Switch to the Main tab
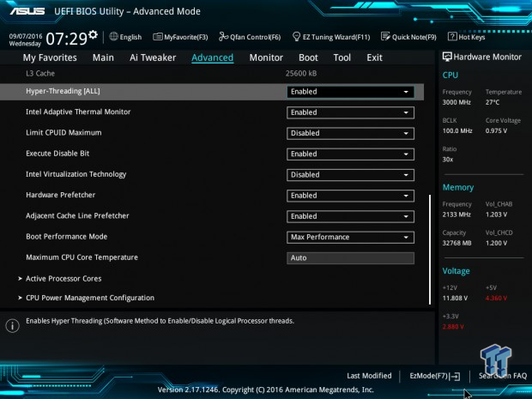532x399 pixels. point(103,57)
